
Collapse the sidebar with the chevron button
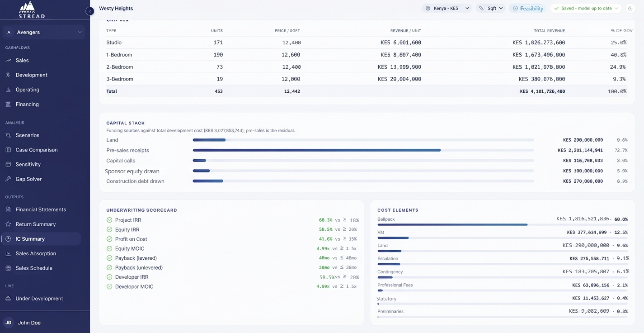(90, 11)
